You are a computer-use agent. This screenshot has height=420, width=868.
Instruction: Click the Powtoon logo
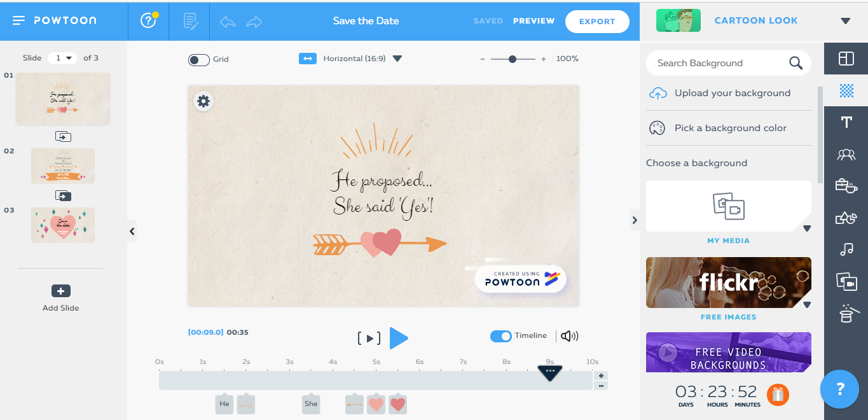point(65,20)
